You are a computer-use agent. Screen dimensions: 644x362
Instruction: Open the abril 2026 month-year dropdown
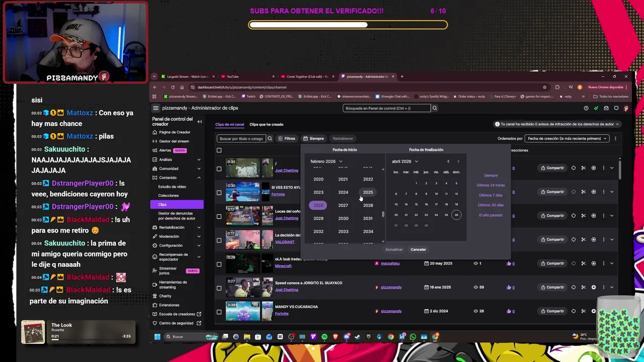pyautogui.click(x=405, y=161)
